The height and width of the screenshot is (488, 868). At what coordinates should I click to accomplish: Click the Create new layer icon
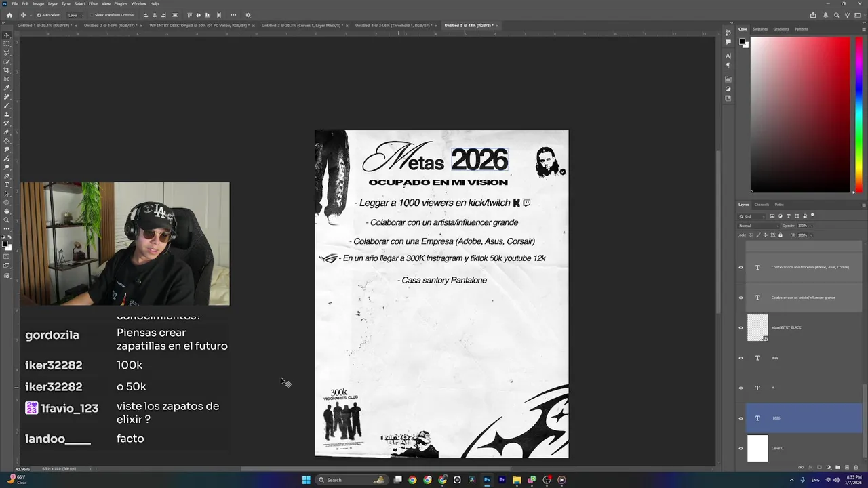[x=847, y=467]
